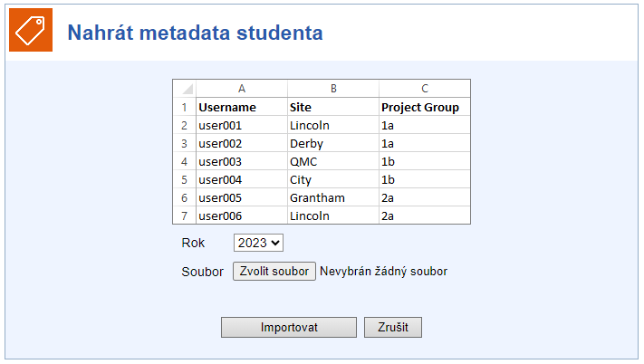Click the Nahrát metadata studenta heading
This screenshot has width=644, height=364.
[195, 33]
